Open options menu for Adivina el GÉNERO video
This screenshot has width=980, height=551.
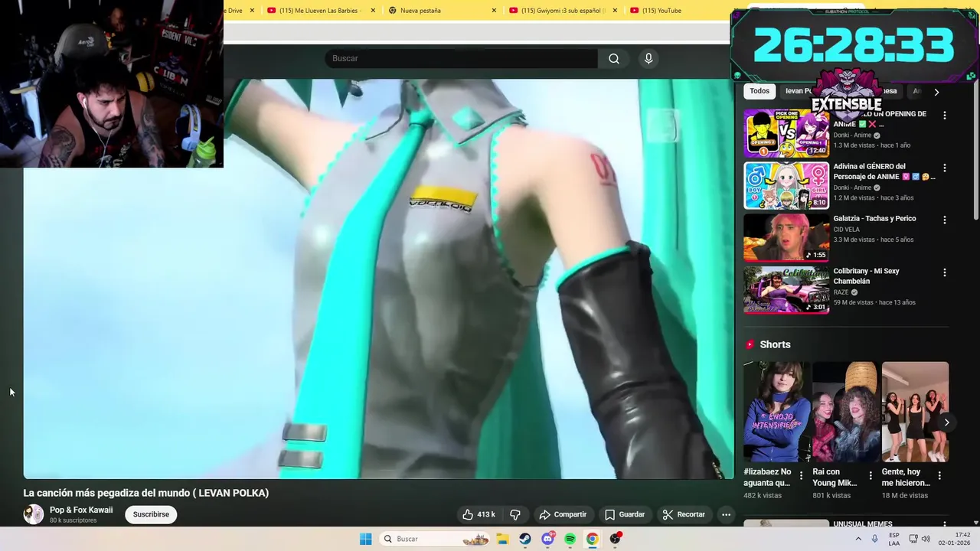(x=944, y=168)
